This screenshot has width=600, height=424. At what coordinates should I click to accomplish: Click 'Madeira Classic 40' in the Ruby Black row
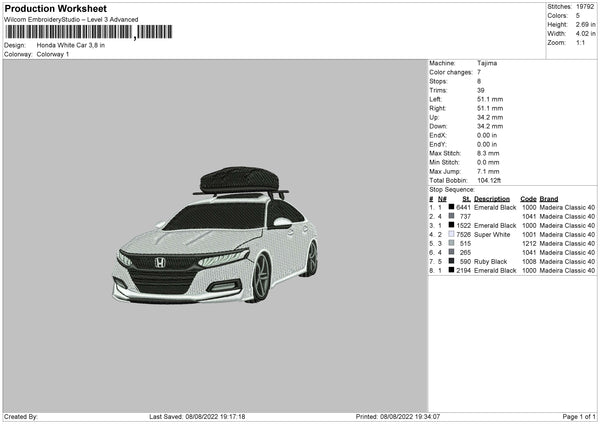pos(567,262)
